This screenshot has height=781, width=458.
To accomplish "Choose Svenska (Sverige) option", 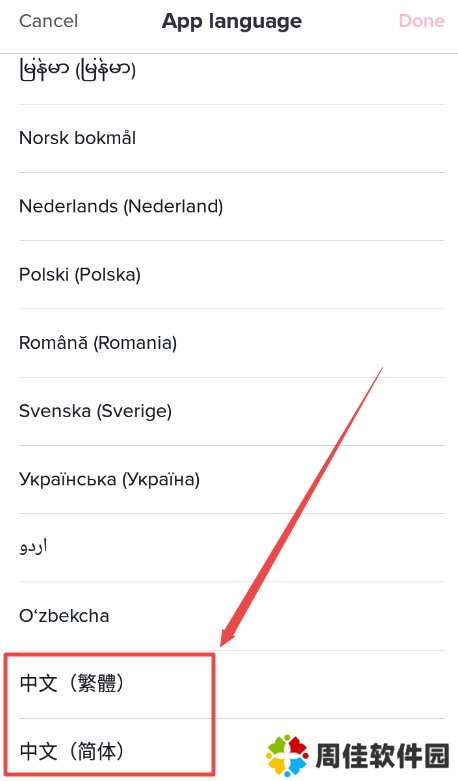I will pyautogui.click(x=231, y=411).
